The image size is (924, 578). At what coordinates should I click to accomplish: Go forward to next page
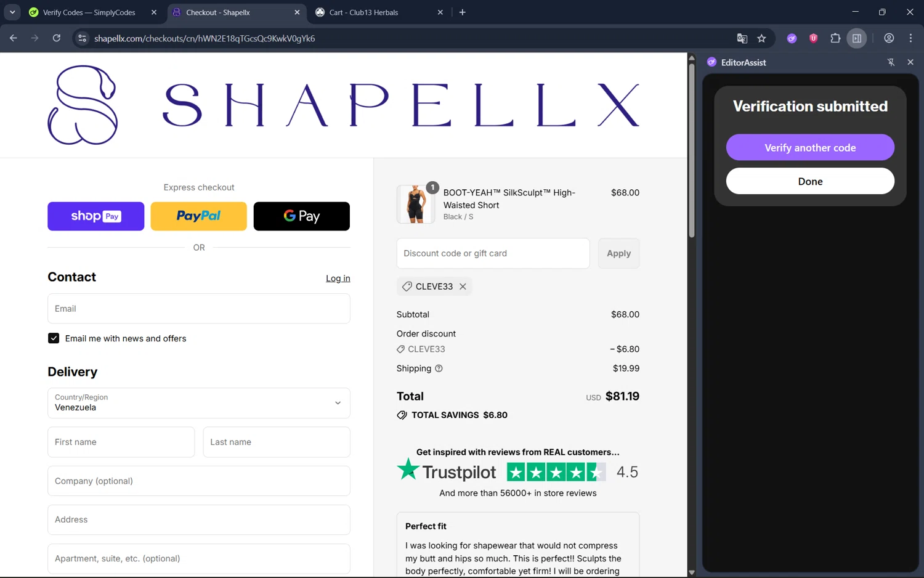pyautogui.click(x=34, y=38)
